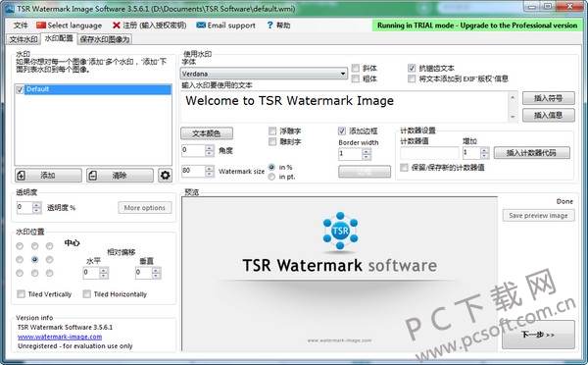
Task: Select the 'in %' size radio button
Action: [x=271, y=167]
